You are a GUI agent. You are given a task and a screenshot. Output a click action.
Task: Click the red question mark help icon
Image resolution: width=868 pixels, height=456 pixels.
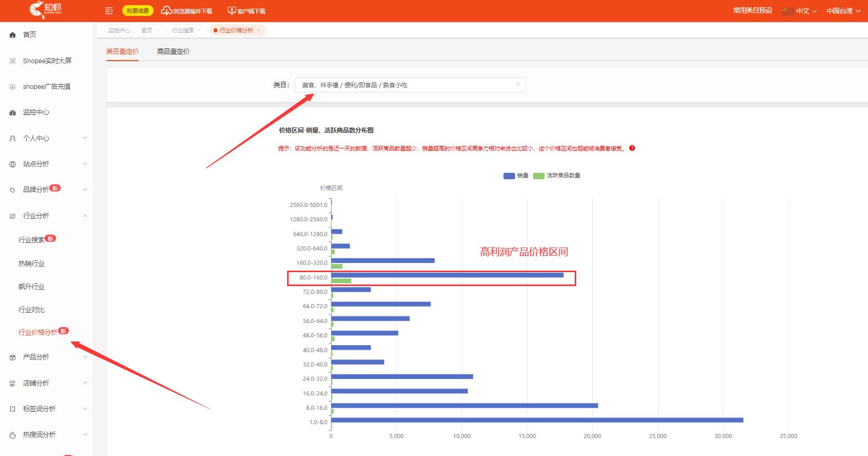pyautogui.click(x=632, y=148)
